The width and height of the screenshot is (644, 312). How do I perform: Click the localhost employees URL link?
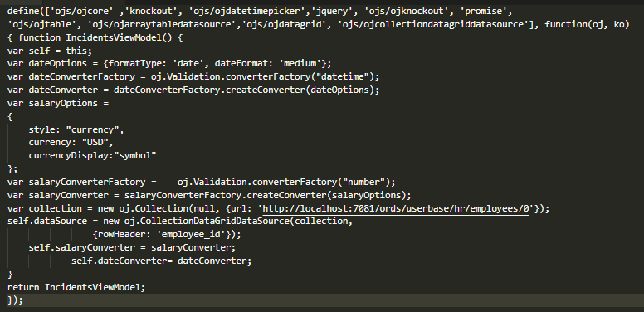[x=396, y=208]
